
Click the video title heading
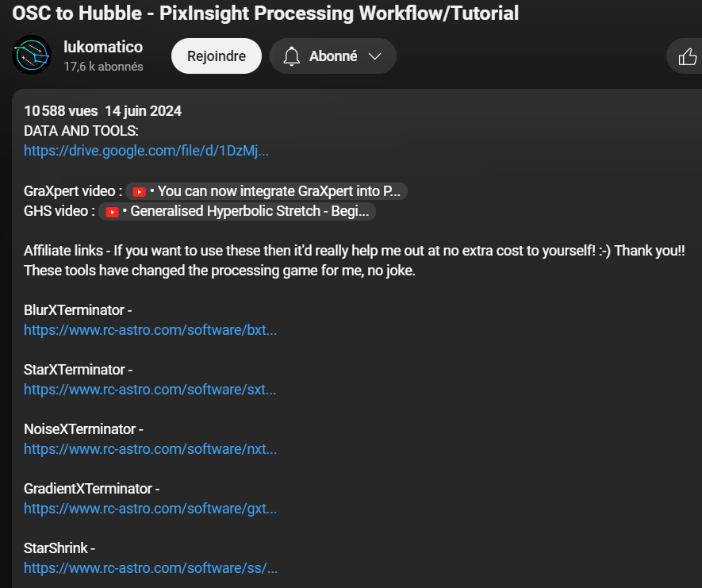265,13
